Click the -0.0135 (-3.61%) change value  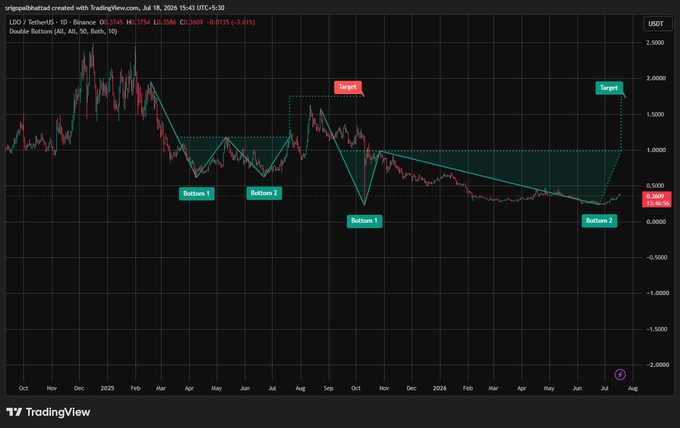[230, 22]
